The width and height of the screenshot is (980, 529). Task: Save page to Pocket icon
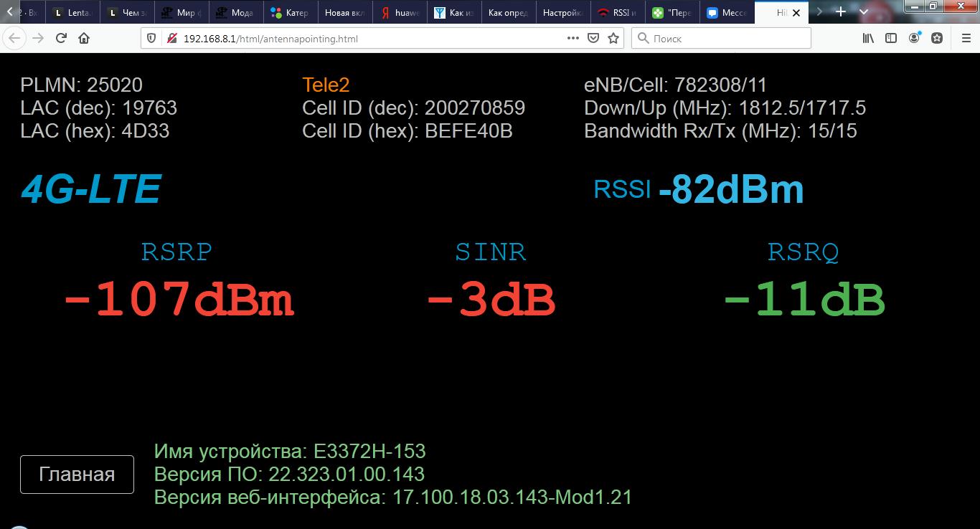[593, 39]
